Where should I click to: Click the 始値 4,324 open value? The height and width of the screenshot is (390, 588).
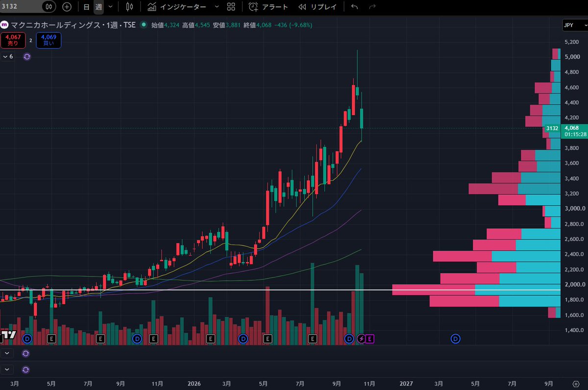pyautogui.click(x=166, y=25)
